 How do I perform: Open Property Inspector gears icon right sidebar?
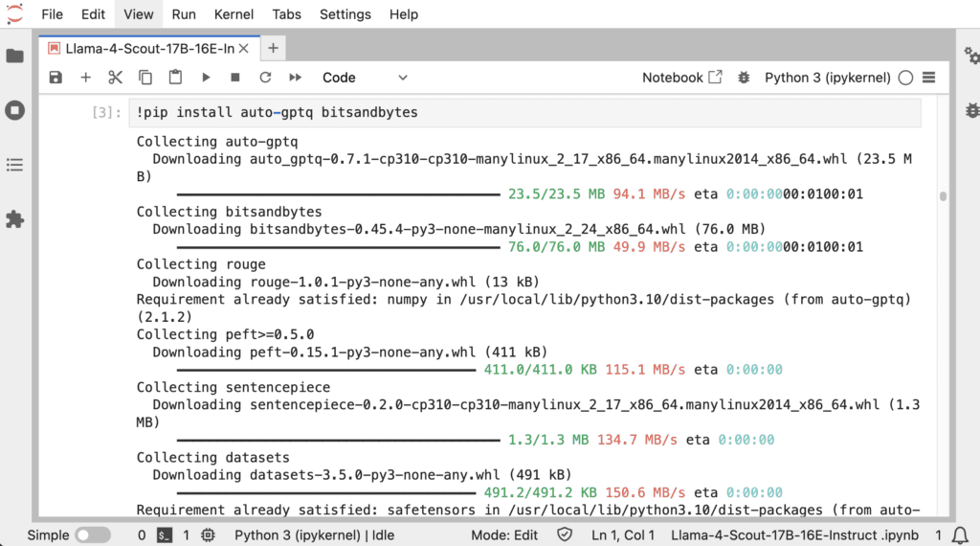click(970, 56)
